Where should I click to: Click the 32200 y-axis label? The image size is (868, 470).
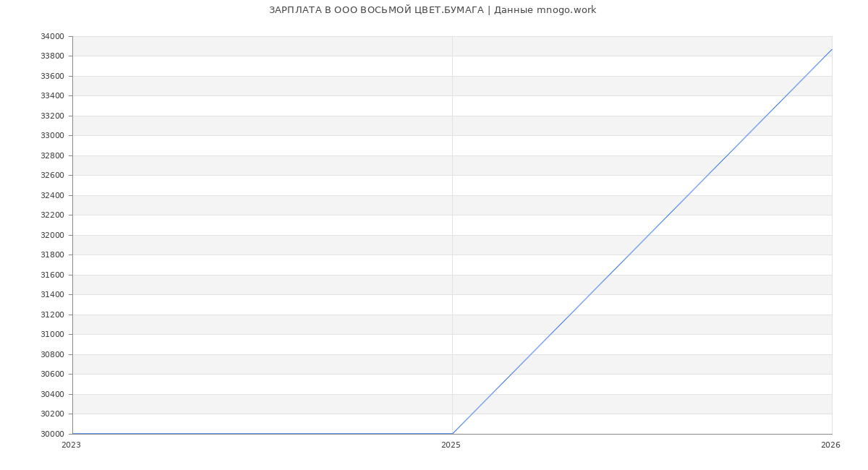coord(52,215)
